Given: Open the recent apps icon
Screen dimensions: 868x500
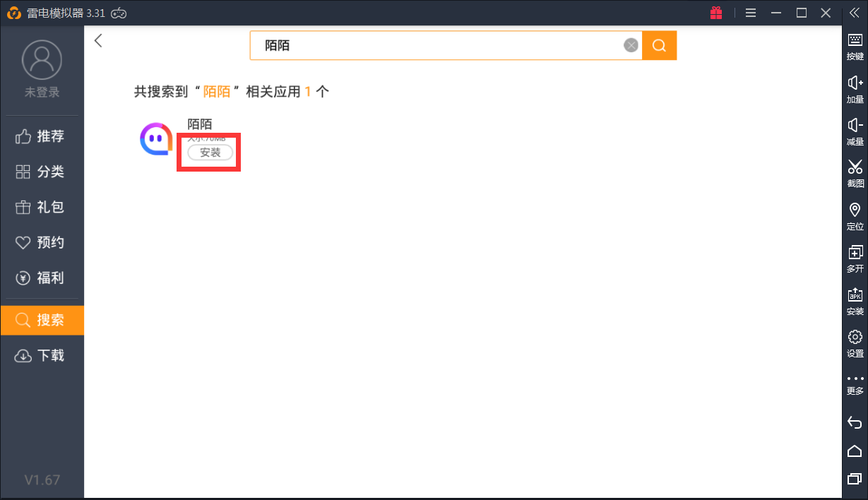Looking at the screenshot, I should click(x=855, y=479).
